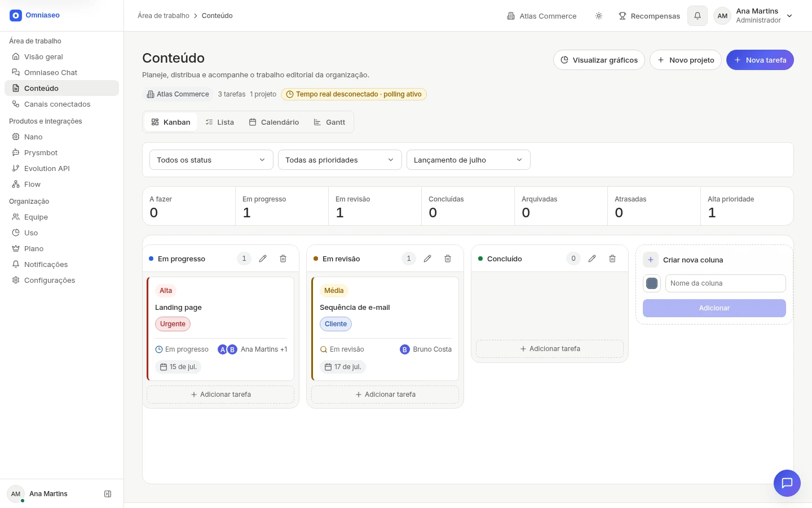This screenshot has width=812, height=508.
Task: Click the Visualizar gráficos button
Action: click(x=599, y=60)
